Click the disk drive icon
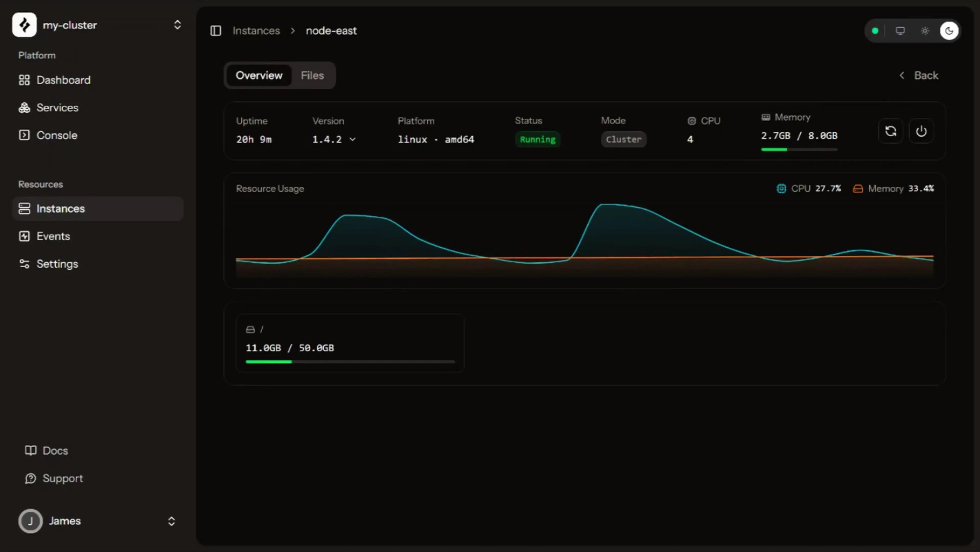The width and height of the screenshot is (980, 552). click(250, 329)
